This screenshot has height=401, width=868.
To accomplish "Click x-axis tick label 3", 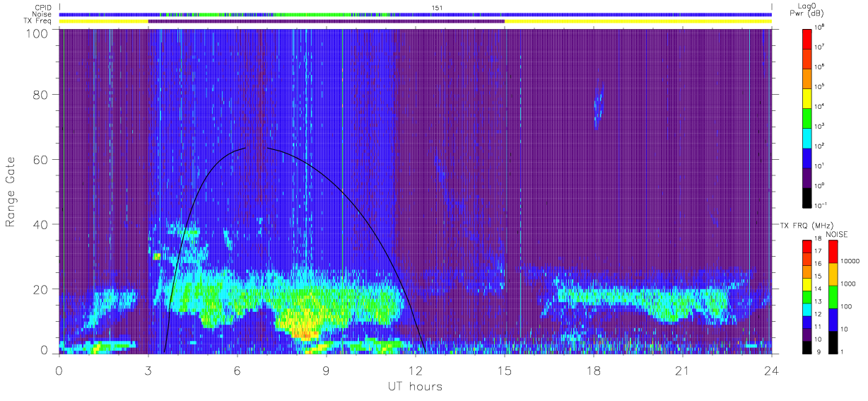I will tap(148, 370).
